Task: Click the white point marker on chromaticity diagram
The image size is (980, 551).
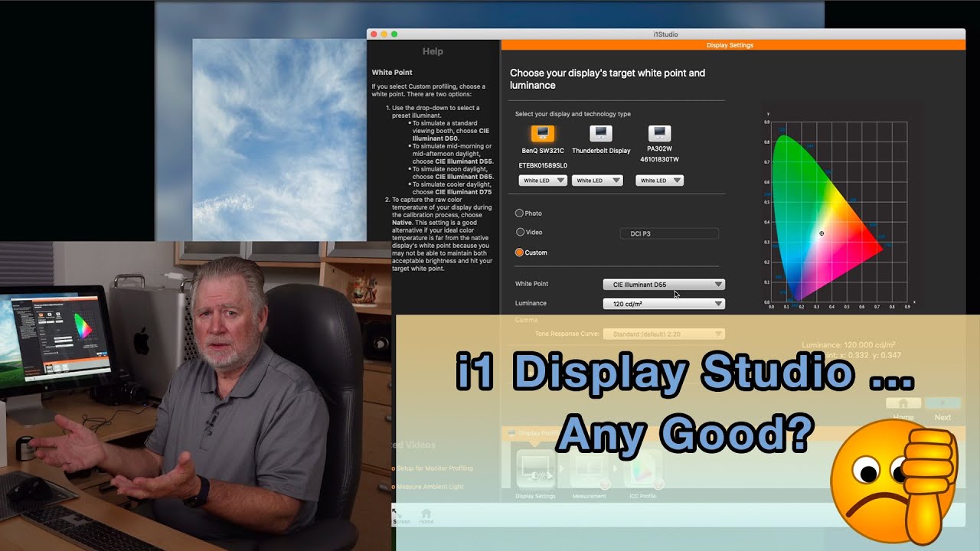Action: tap(822, 233)
